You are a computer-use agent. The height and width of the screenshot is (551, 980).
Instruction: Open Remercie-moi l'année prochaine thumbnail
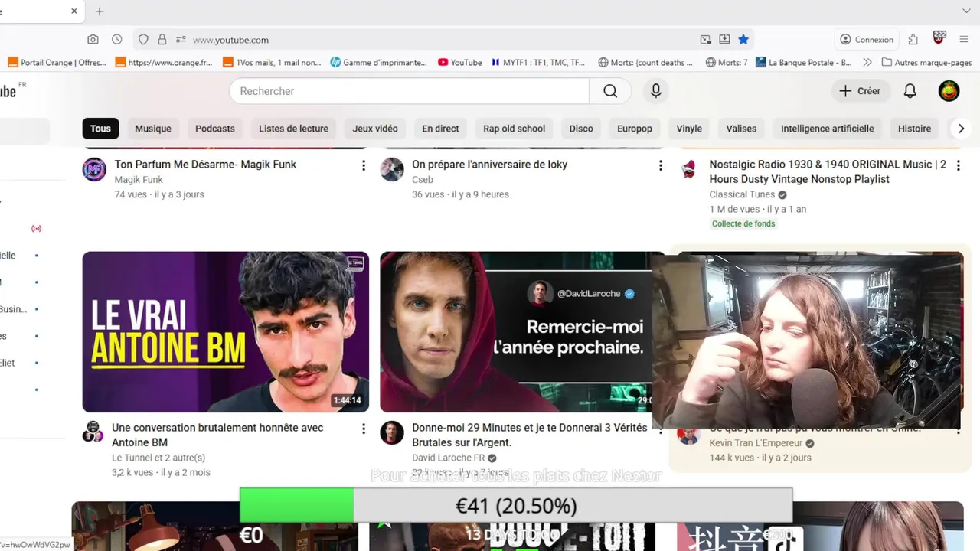516,332
